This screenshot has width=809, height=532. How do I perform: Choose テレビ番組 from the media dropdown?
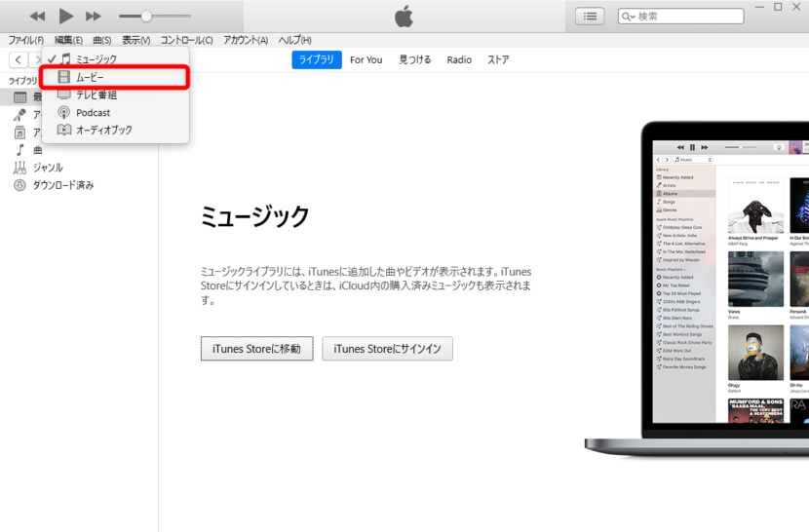point(115,95)
